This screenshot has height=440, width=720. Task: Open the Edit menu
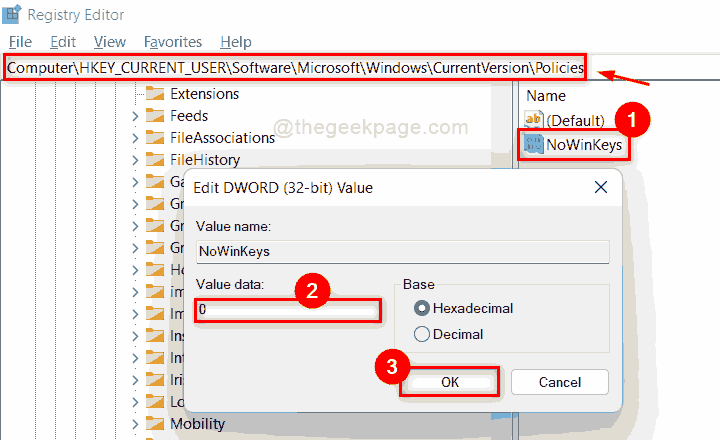(x=62, y=42)
